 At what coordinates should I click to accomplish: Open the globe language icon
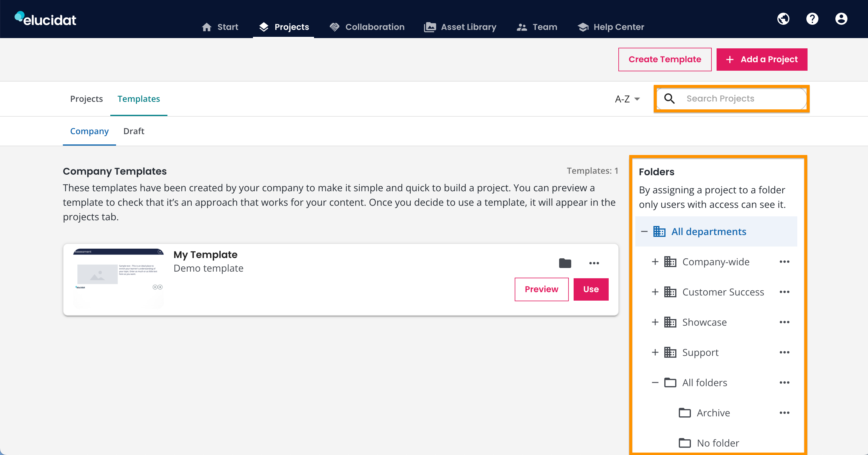[783, 19]
